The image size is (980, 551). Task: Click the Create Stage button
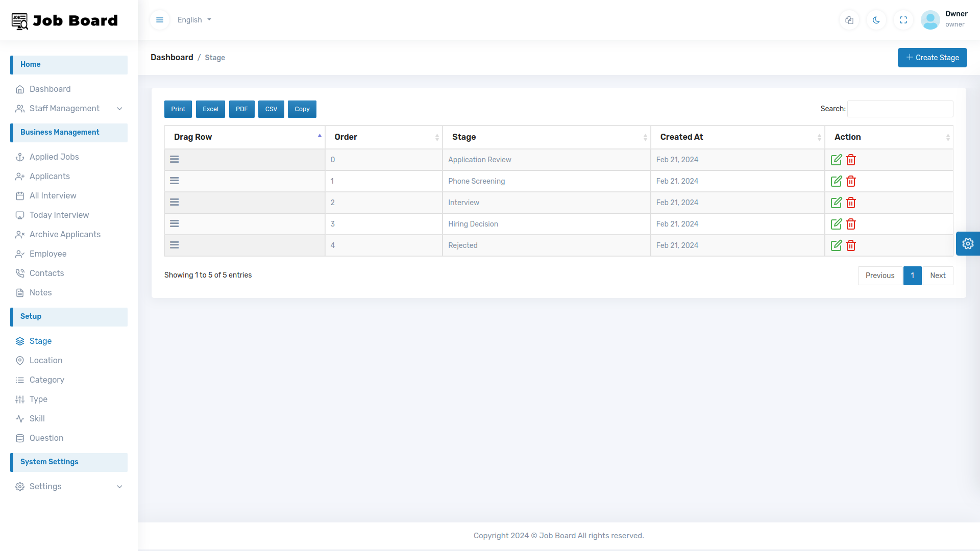point(932,58)
